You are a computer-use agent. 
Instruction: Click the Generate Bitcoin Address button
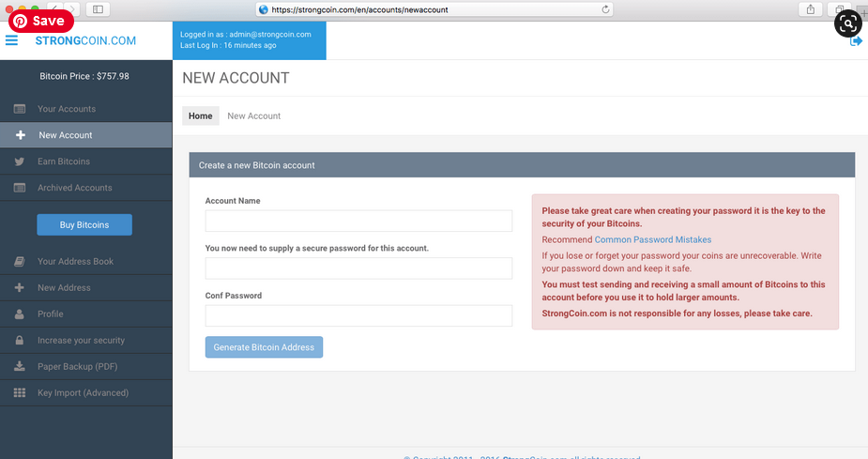(x=264, y=347)
